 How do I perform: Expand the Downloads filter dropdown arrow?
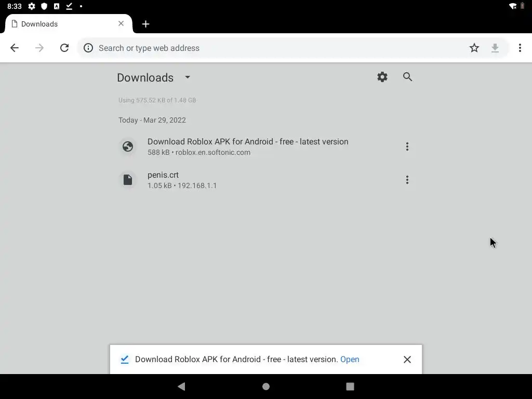tap(187, 77)
